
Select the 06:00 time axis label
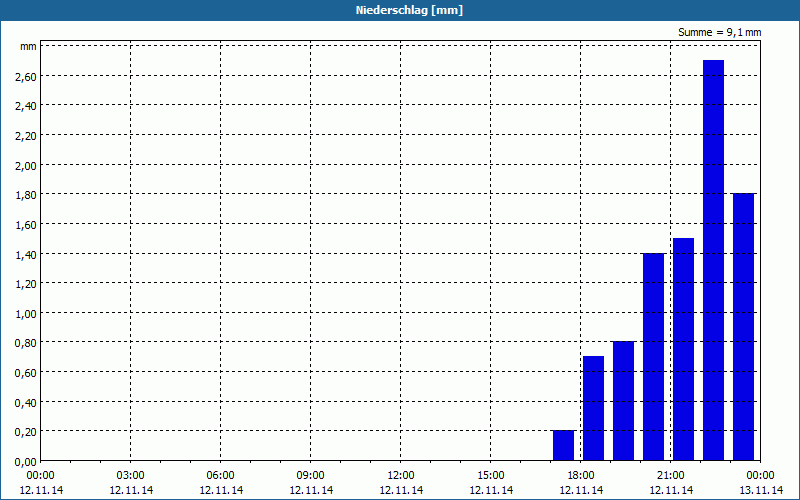220,476
